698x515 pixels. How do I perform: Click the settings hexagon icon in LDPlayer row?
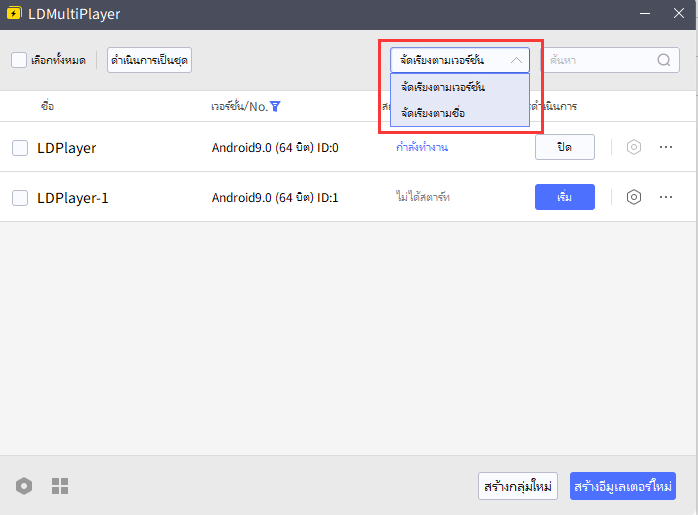[633, 147]
